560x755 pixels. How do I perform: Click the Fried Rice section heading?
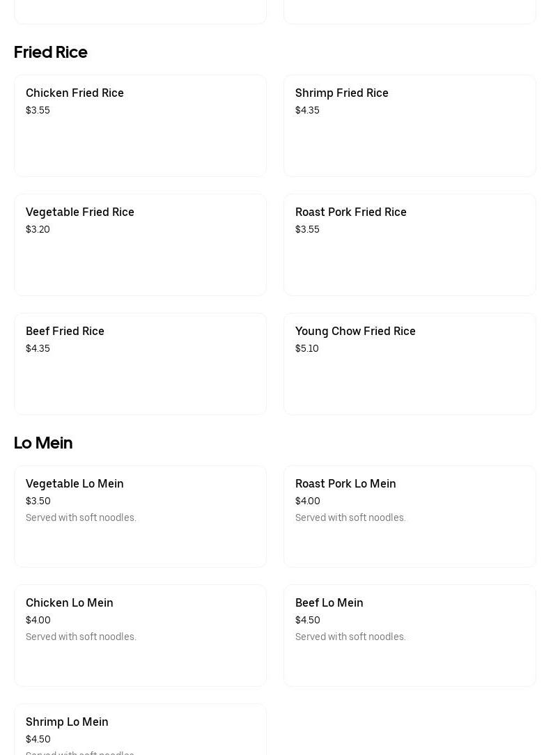point(51,52)
